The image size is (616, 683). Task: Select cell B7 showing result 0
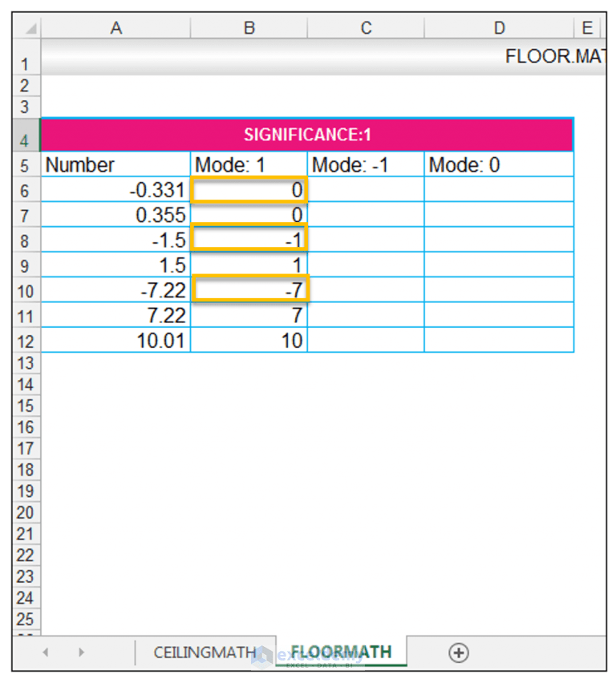click(x=249, y=214)
